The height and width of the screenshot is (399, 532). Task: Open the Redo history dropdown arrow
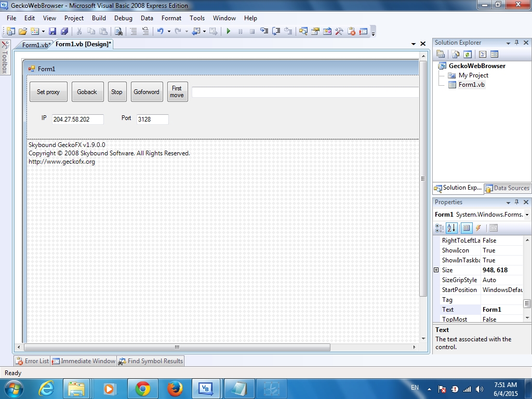point(187,32)
